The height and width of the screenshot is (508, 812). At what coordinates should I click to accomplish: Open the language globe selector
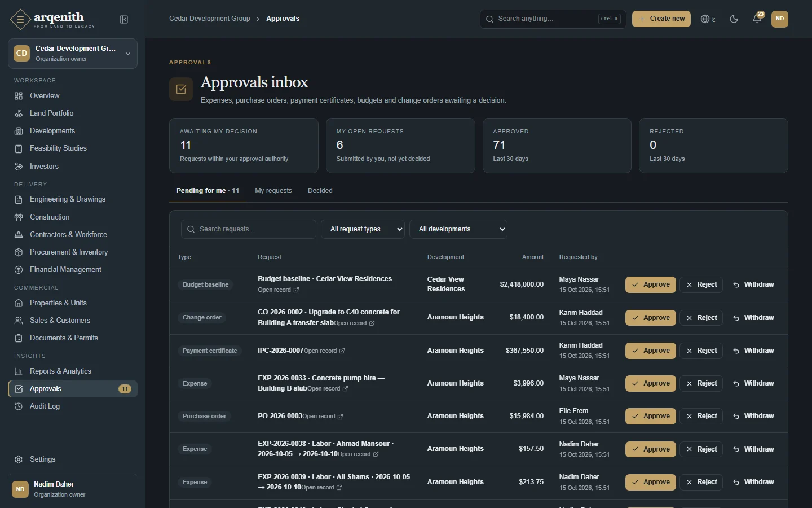(708, 19)
